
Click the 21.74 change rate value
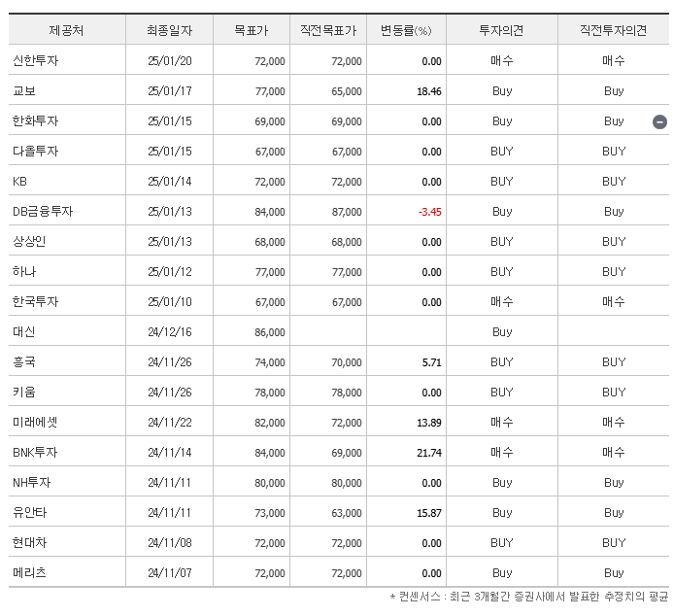(429, 453)
